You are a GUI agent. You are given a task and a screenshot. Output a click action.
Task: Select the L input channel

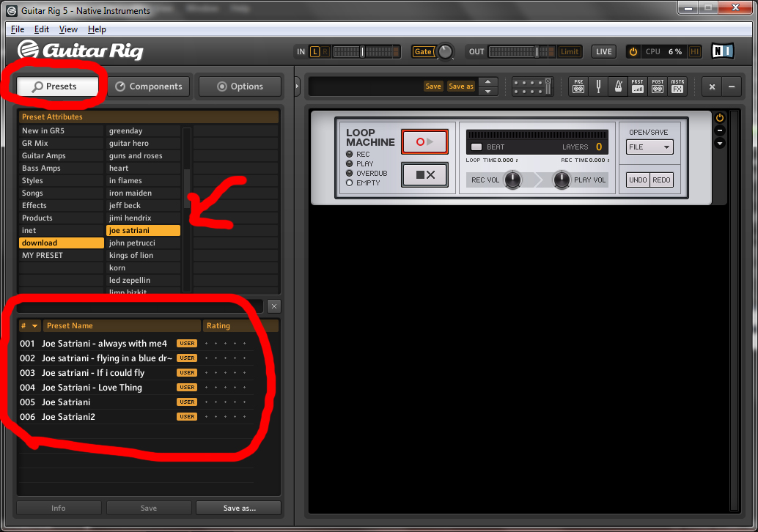point(314,52)
